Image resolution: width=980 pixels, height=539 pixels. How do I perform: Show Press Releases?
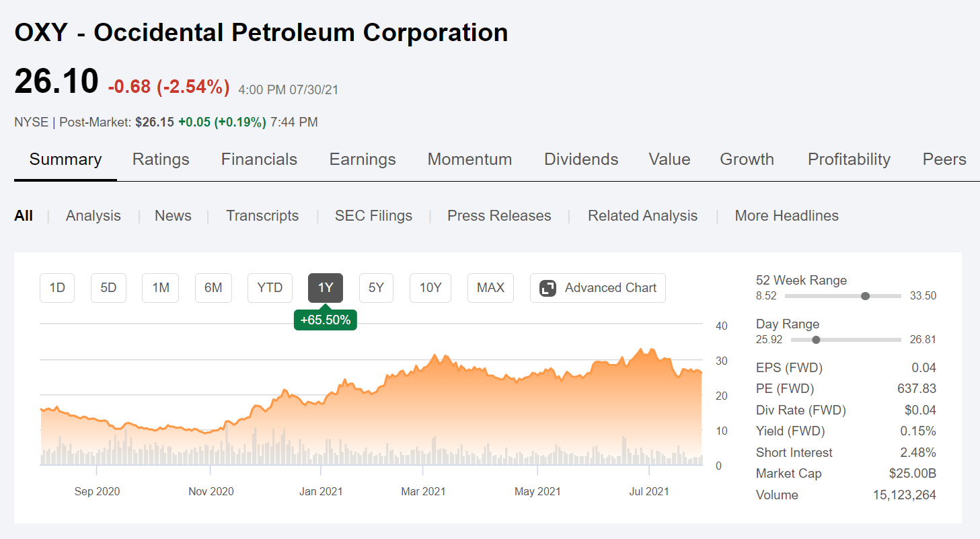click(499, 216)
